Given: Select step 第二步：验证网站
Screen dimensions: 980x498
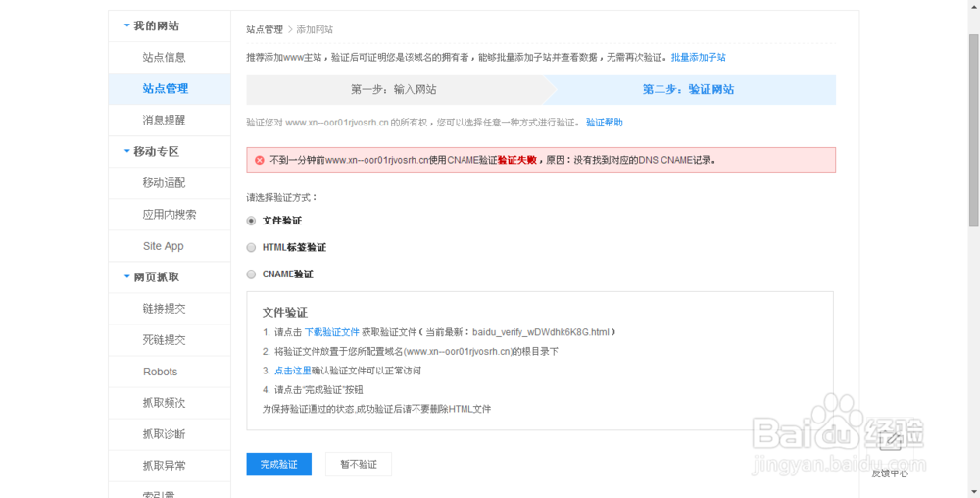Looking at the screenshot, I should [x=688, y=89].
